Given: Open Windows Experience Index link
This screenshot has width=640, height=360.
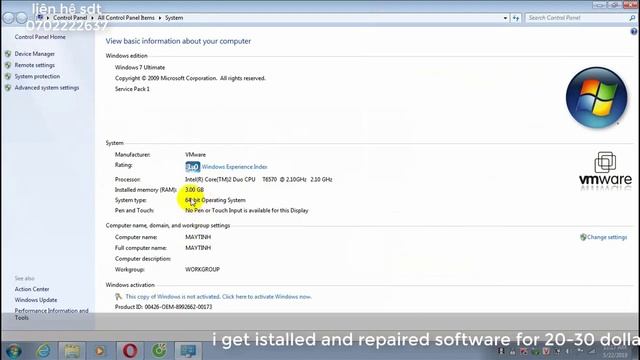Looking at the screenshot, I should click(x=235, y=167).
